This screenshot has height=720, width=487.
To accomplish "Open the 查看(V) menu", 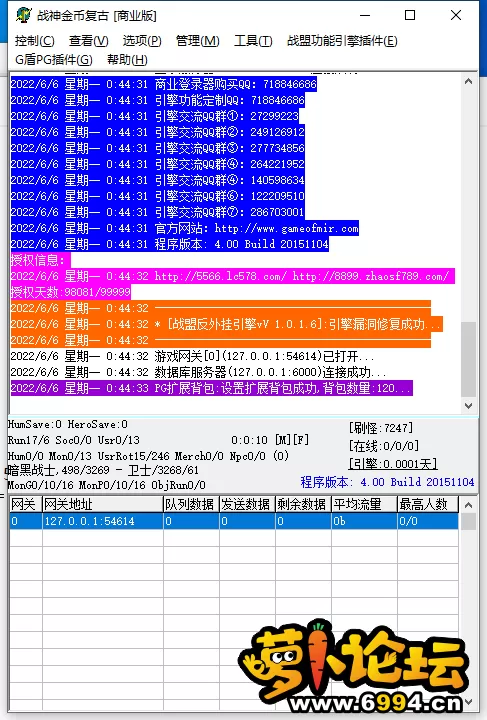I will coord(89,41).
